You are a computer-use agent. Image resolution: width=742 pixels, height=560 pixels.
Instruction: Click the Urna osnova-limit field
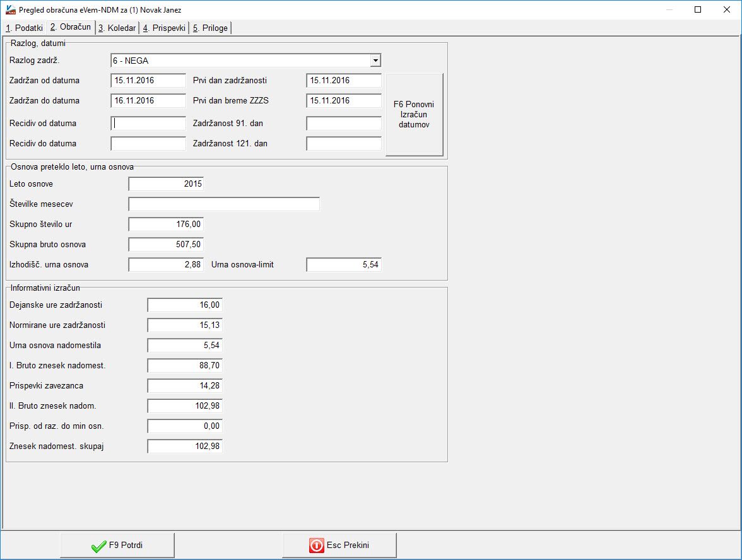pos(343,265)
